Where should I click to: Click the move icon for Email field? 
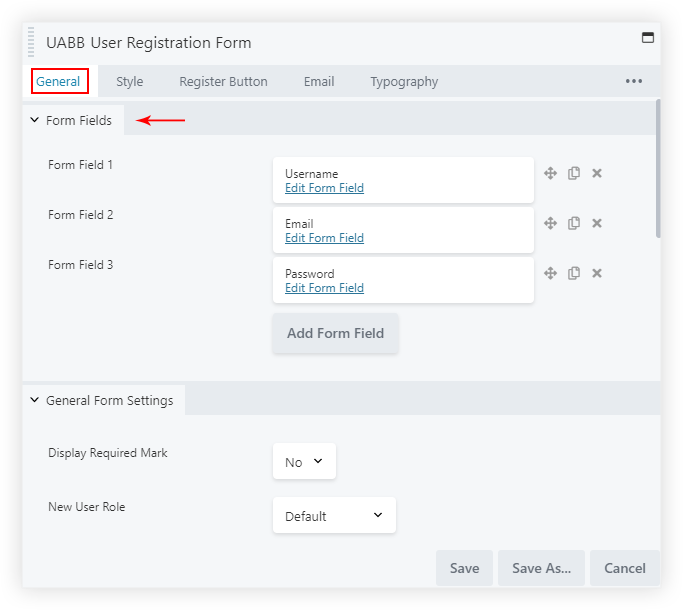click(x=550, y=223)
